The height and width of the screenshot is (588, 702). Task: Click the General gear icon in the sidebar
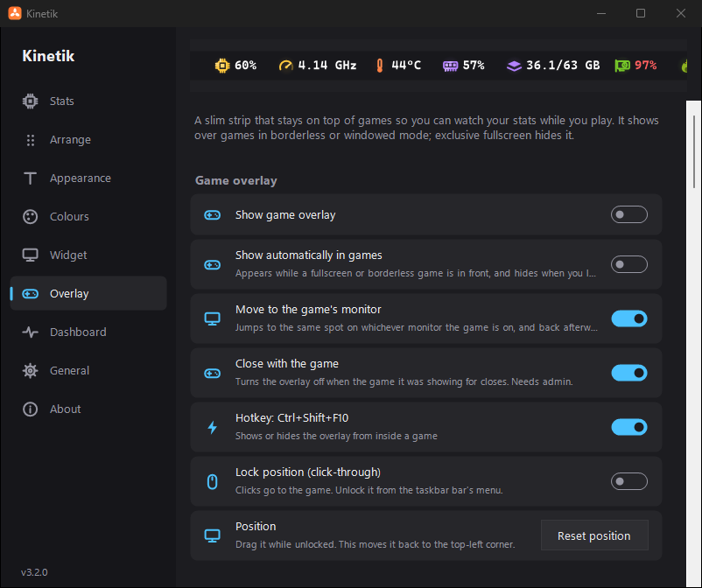(x=30, y=370)
